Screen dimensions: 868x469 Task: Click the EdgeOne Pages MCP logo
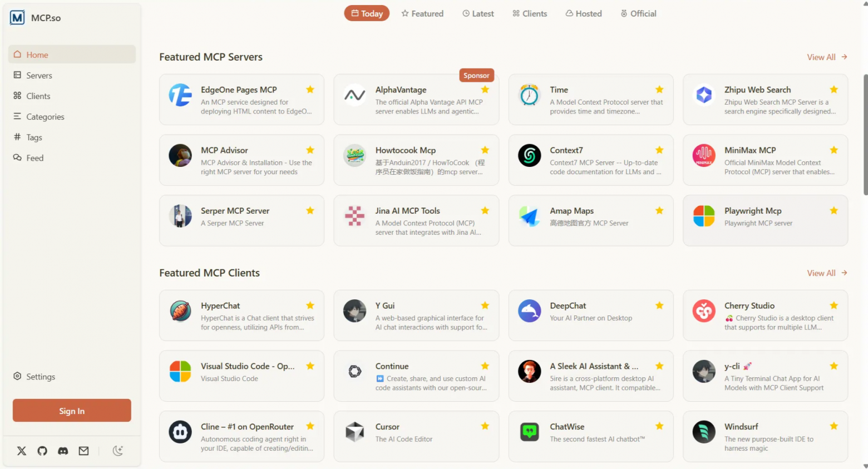click(180, 95)
